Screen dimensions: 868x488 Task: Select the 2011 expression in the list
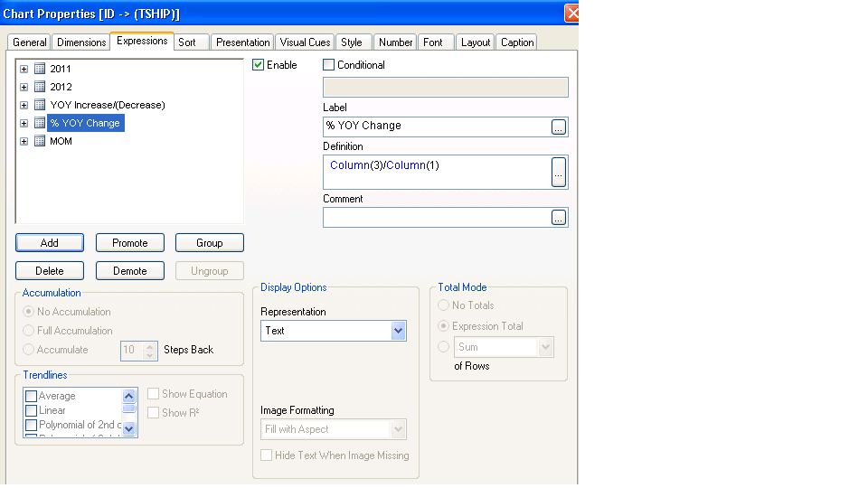[61, 69]
